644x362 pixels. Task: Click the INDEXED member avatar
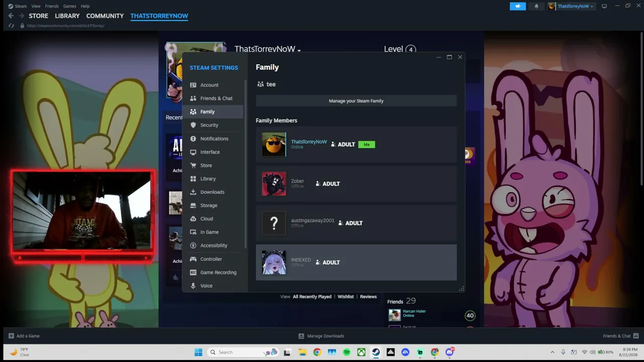274,262
